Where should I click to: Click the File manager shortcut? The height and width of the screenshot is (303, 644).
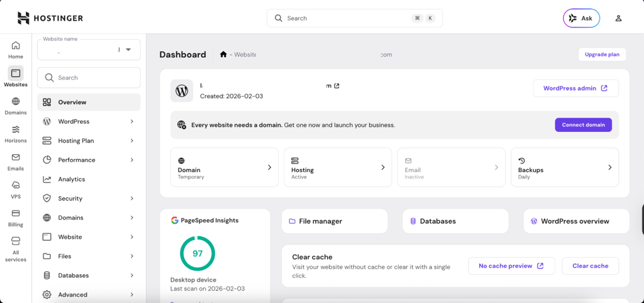click(335, 221)
